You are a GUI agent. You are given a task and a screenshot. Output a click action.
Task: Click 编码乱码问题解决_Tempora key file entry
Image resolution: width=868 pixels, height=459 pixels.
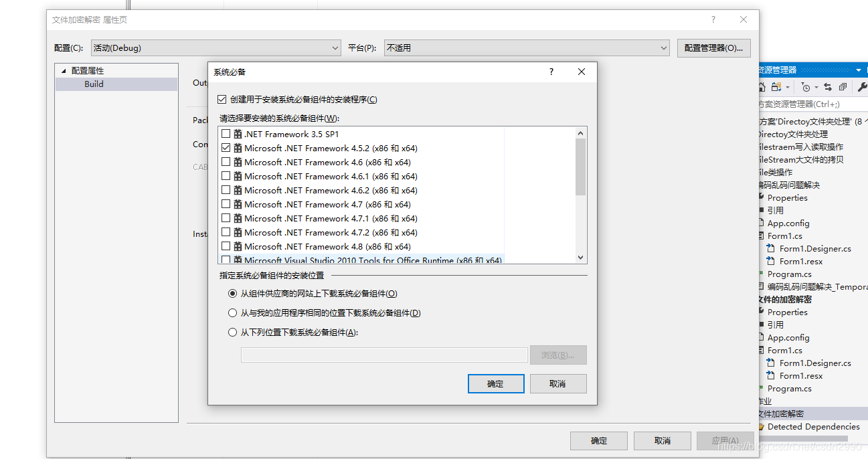pyautogui.click(x=817, y=286)
